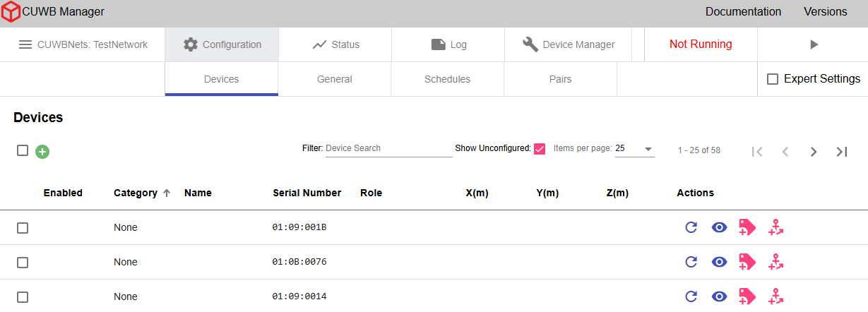Click tag icon for device 01:09:001B

[x=747, y=227]
